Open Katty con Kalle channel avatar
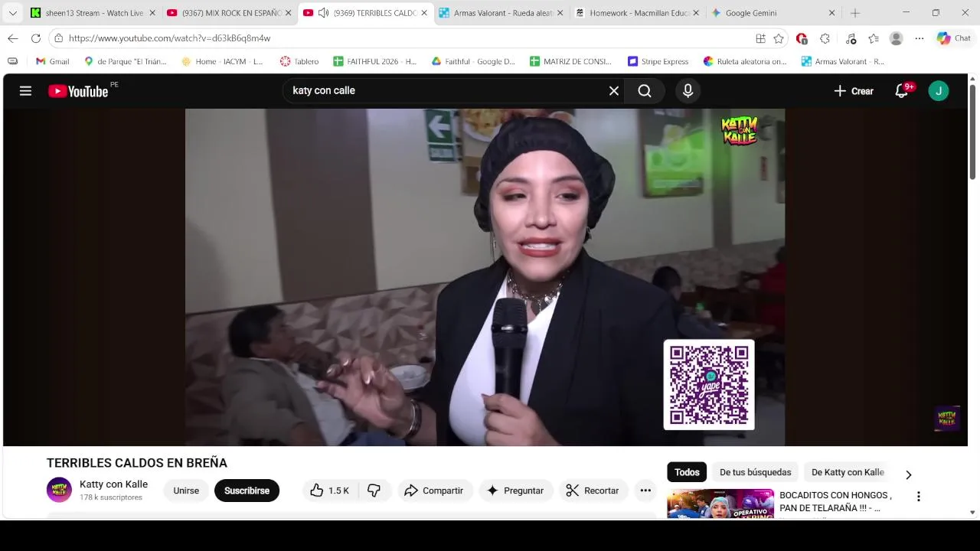Screen dimensions: 980x551 (x=59, y=490)
